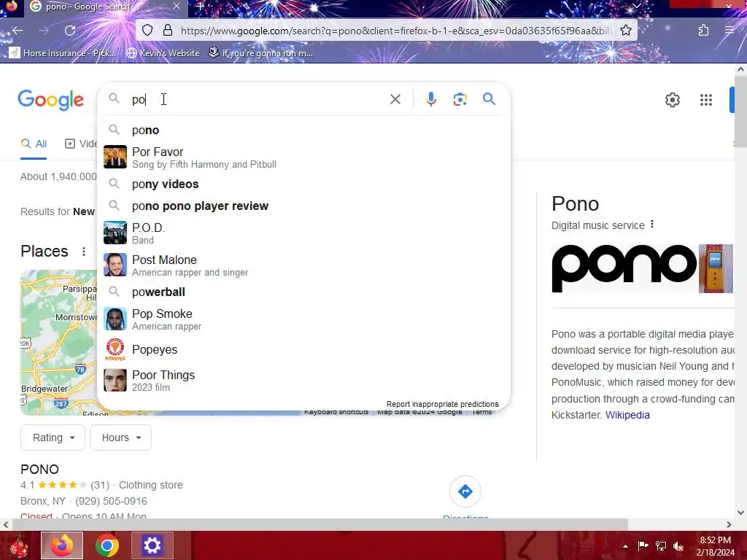Image resolution: width=747 pixels, height=560 pixels.
Task: Get directions to PONO clothing store
Action: click(465, 491)
